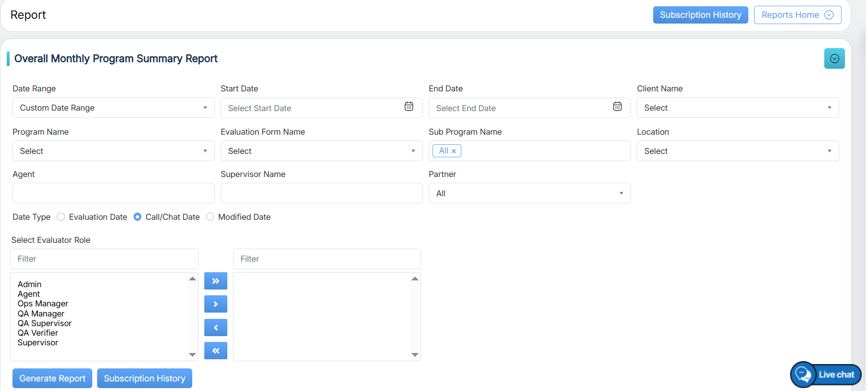The width and height of the screenshot is (868, 391).
Task: Open the Live chat bubble icon
Action: [803, 374]
